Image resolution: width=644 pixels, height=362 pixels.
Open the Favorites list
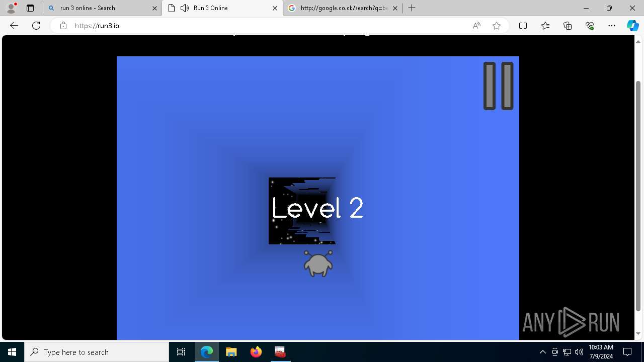(545, 26)
